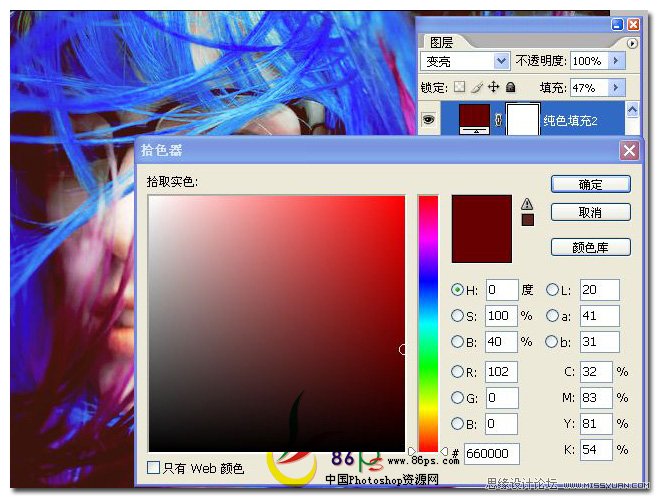Select the Lab a radio button
Screen dimensions: 660x500
click(x=552, y=316)
